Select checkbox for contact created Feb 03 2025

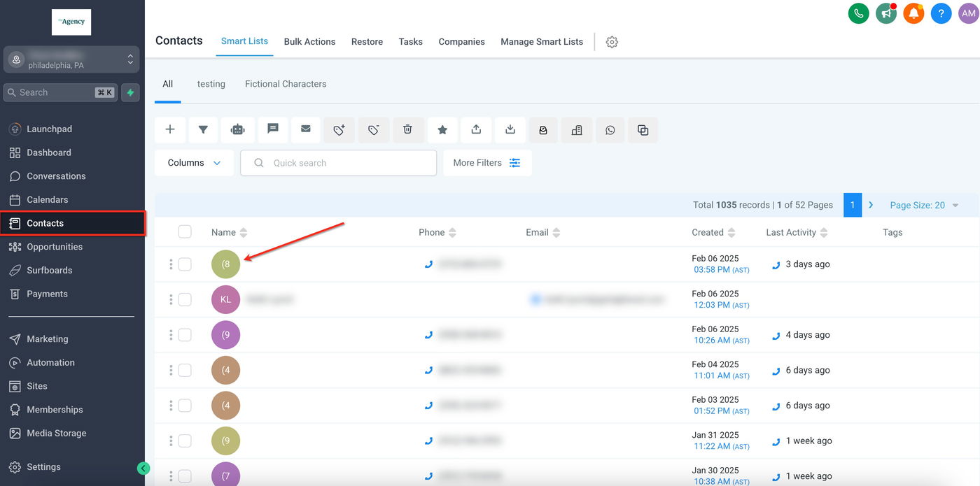tap(185, 406)
